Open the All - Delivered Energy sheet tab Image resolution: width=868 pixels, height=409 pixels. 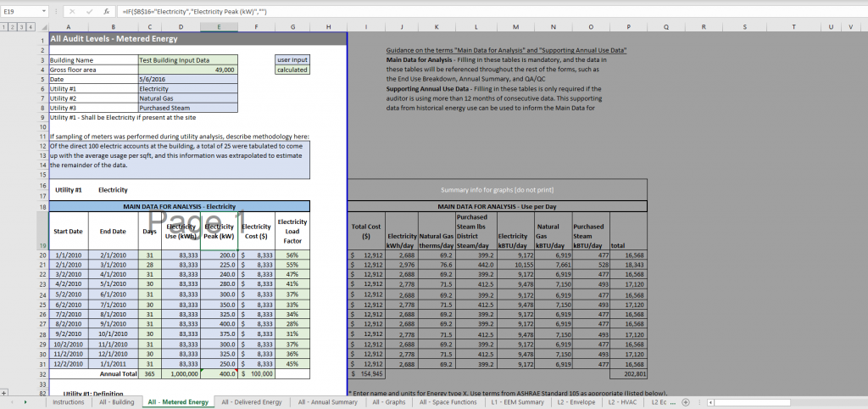point(251,402)
